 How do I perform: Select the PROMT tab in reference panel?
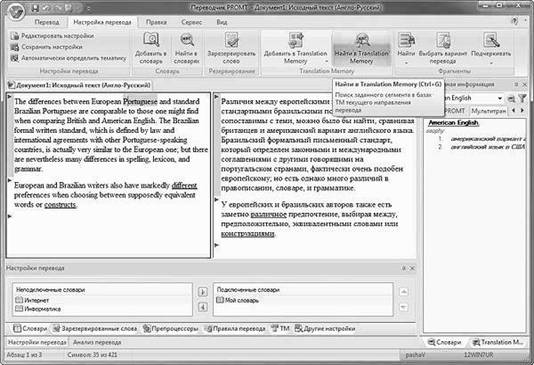click(455, 111)
